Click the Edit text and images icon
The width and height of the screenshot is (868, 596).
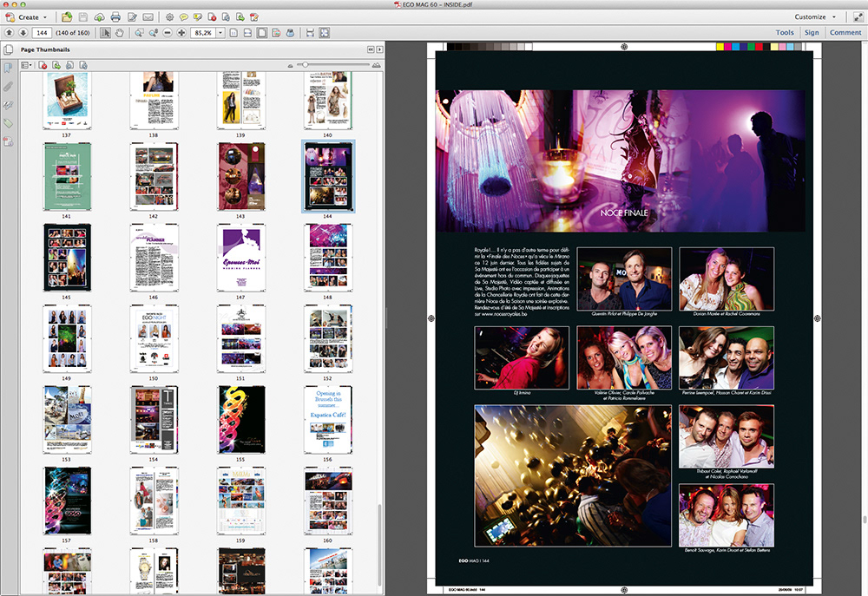click(132, 17)
